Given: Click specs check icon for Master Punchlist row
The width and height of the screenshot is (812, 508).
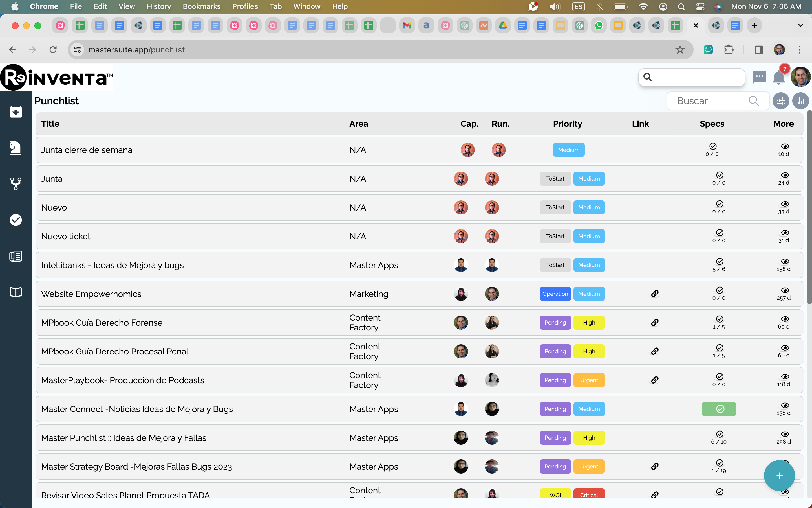Looking at the screenshot, I should [720, 434].
